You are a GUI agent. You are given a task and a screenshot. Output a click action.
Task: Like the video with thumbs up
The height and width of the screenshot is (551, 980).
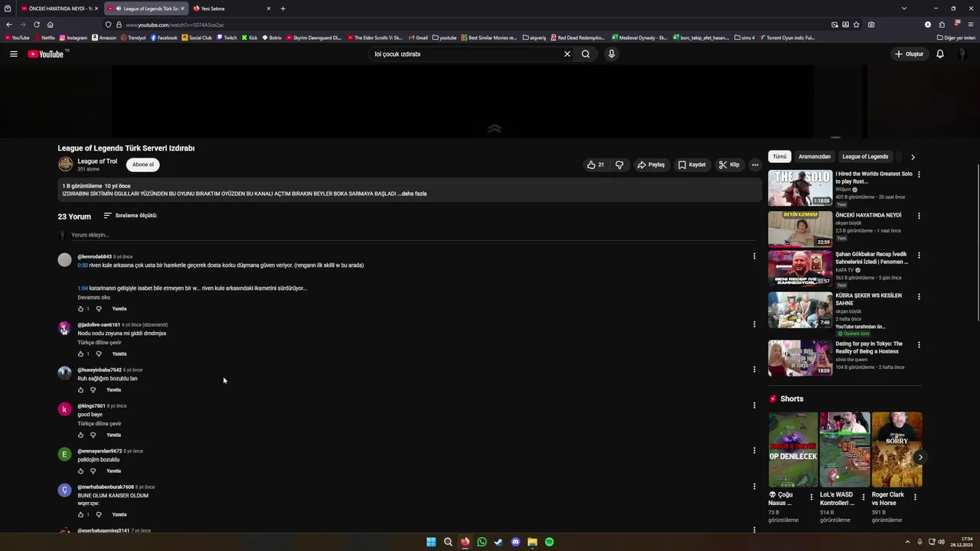[596, 165]
